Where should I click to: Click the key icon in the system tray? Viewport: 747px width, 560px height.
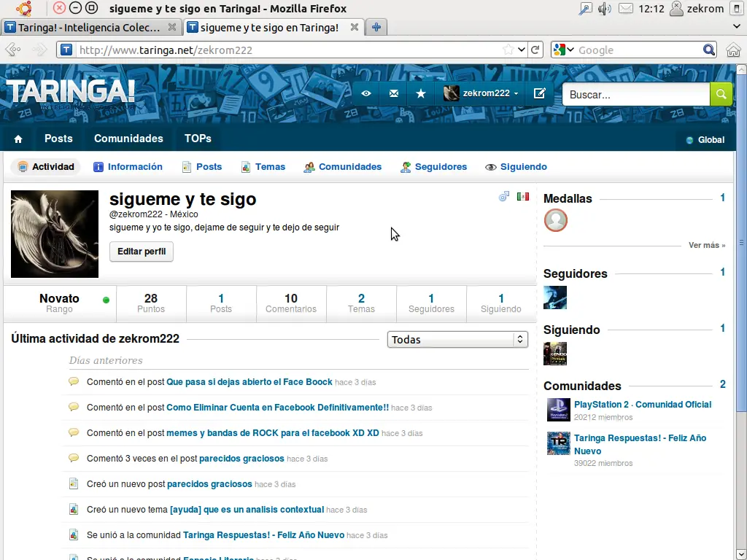click(x=585, y=9)
